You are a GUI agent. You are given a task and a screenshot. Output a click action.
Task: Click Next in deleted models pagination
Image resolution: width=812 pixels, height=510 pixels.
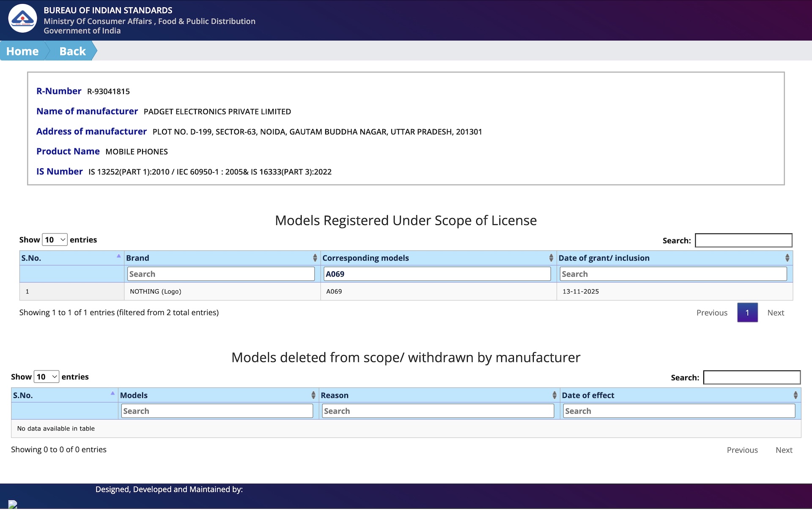point(784,450)
